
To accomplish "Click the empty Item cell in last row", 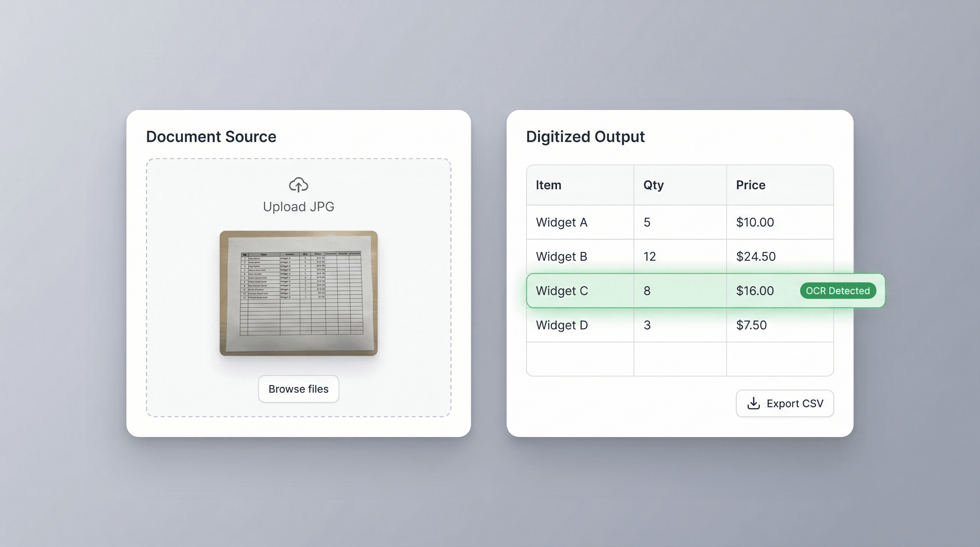I will pyautogui.click(x=580, y=359).
